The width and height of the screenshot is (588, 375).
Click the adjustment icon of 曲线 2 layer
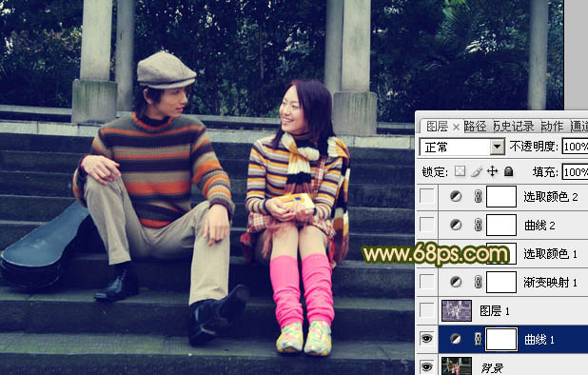456,225
